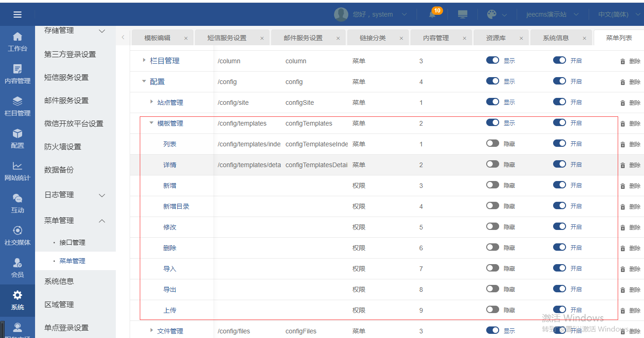Toggle 显示 switch for 模板管理 row
Image resolution: width=644 pixels, height=338 pixels.
[x=493, y=123]
